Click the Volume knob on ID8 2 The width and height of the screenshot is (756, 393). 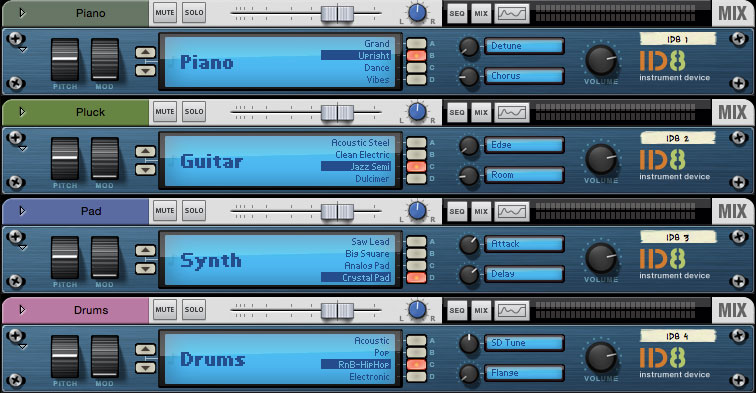pyautogui.click(x=601, y=160)
